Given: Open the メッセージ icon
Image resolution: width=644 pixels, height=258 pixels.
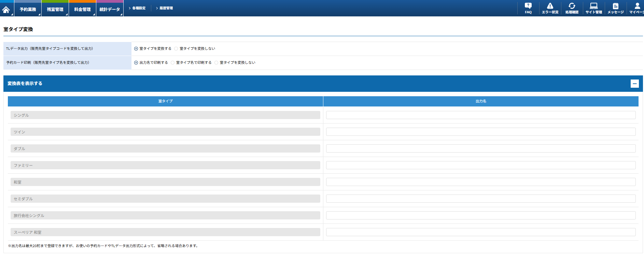Looking at the screenshot, I should pyautogui.click(x=615, y=8).
